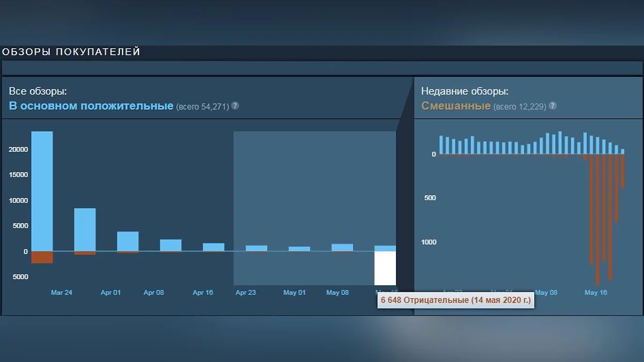644x362 pixels.
Task: Click the blue bar above Apr 16
Action: (213, 247)
